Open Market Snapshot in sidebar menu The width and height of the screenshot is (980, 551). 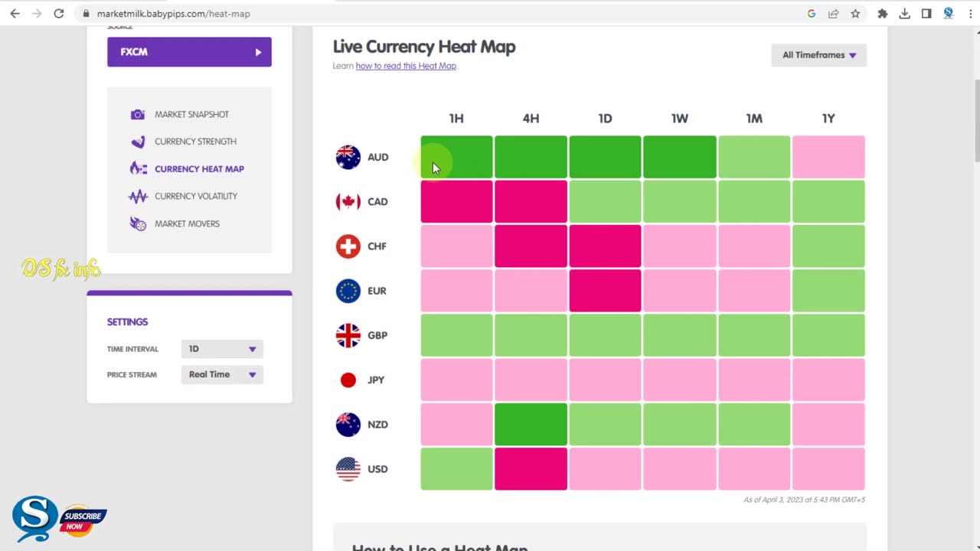(191, 114)
